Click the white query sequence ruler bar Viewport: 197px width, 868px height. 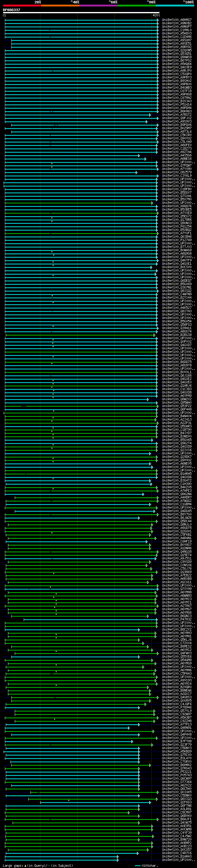(x=81, y=12)
